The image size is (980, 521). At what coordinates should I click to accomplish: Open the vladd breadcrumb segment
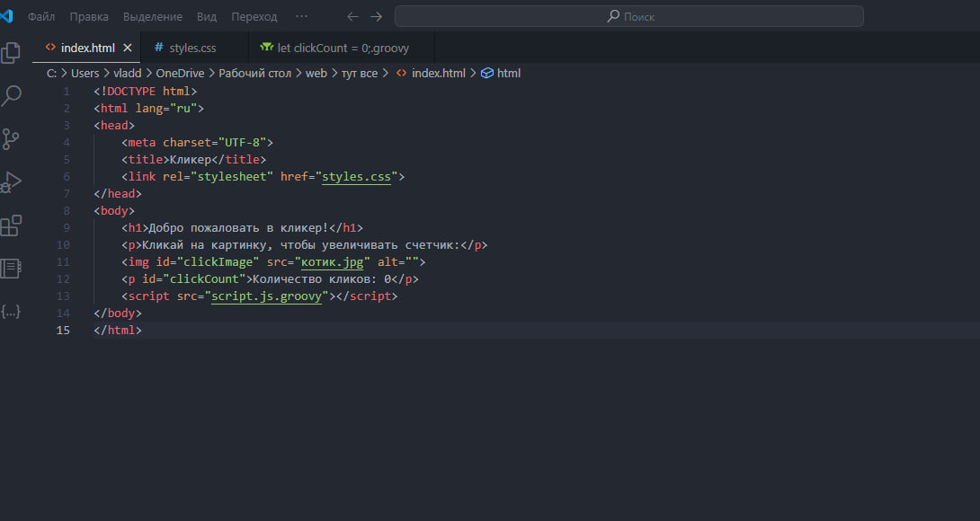point(128,73)
